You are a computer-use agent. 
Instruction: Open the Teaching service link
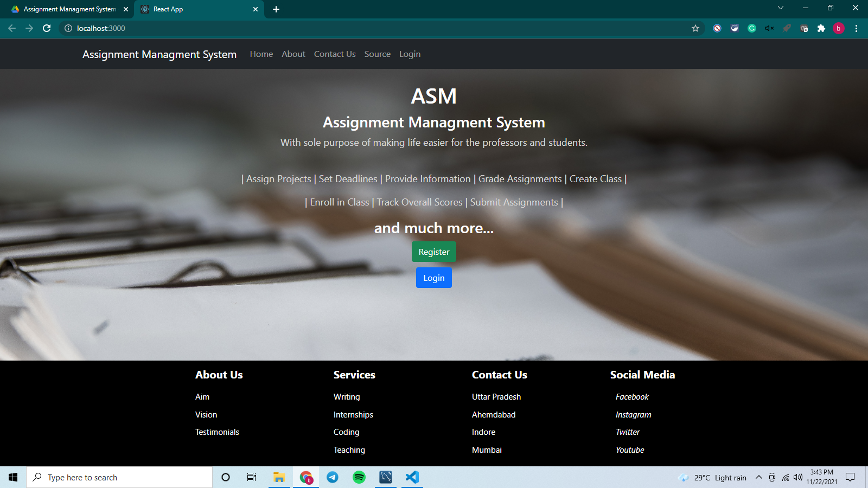click(349, 450)
